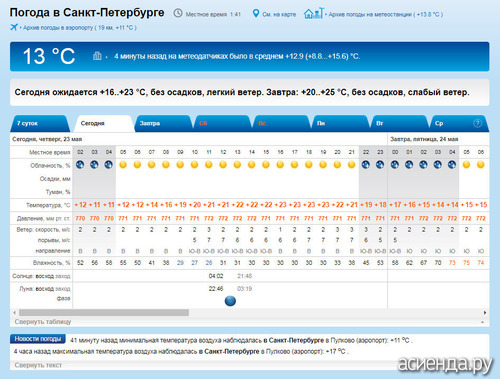Switch to the 'Завтра' tab
Screen dimensions: 500x379
coord(162,124)
